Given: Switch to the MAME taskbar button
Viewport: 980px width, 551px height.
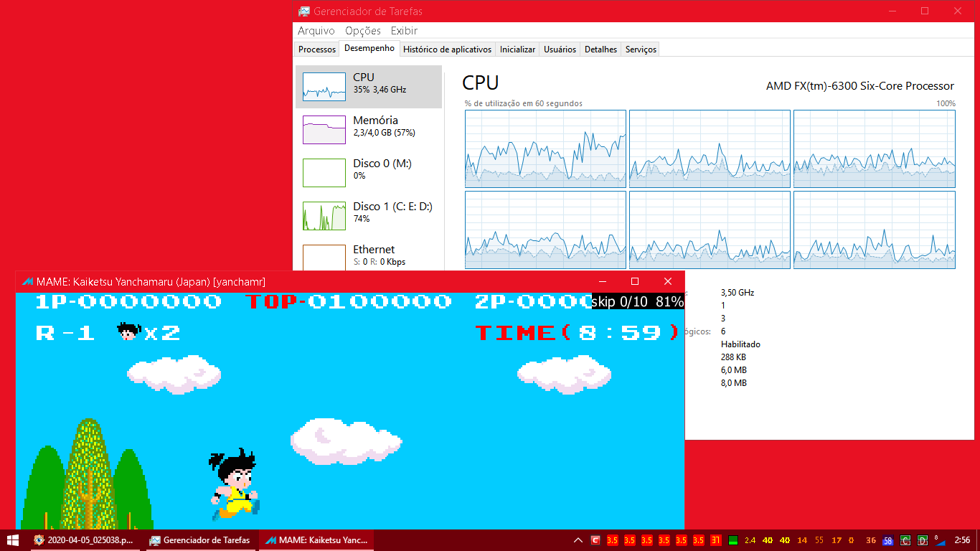Looking at the screenshot, I should [x=316, y=540].
